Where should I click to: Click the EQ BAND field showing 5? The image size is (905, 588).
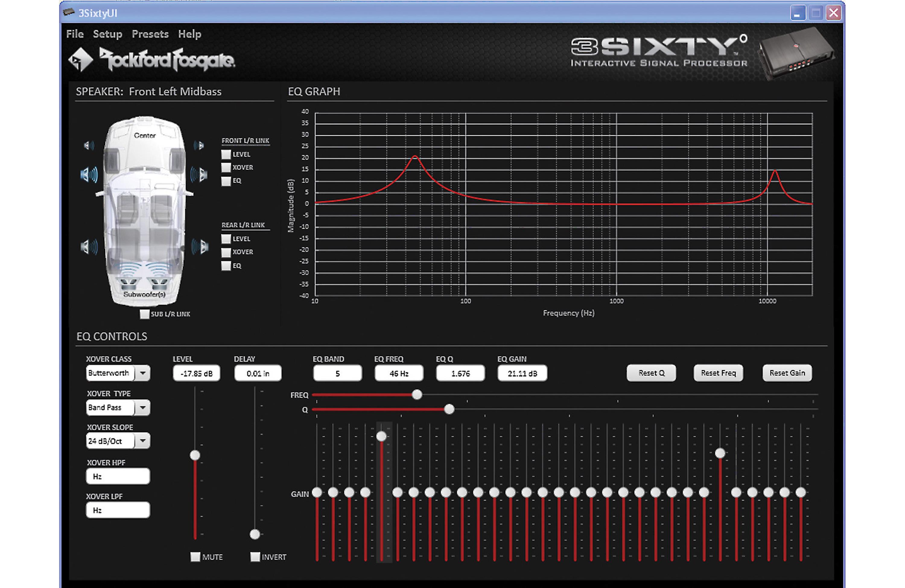(x=337, y=373)
